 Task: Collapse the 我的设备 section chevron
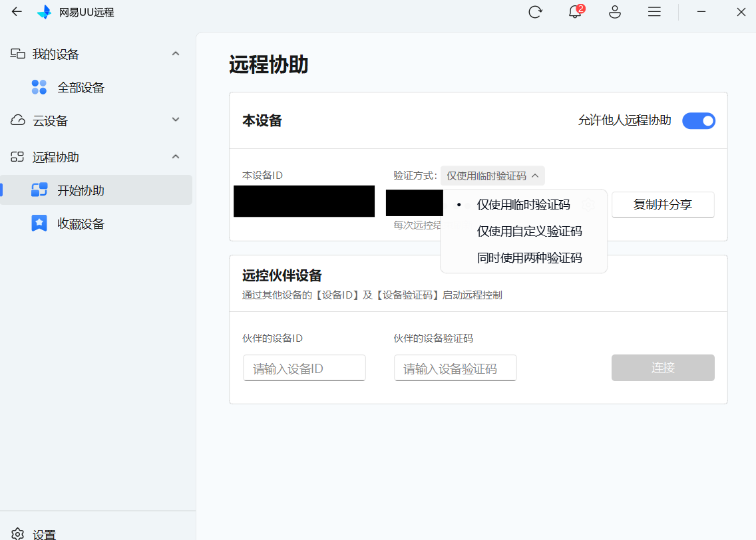(176, 53)
